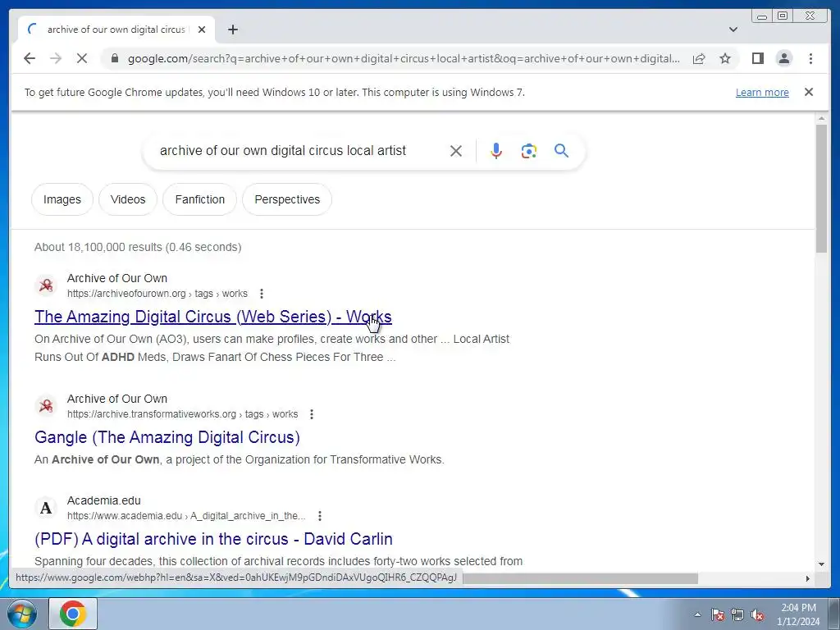
Task: Click the scroll up arrow
Action: (x=821, y=118)
